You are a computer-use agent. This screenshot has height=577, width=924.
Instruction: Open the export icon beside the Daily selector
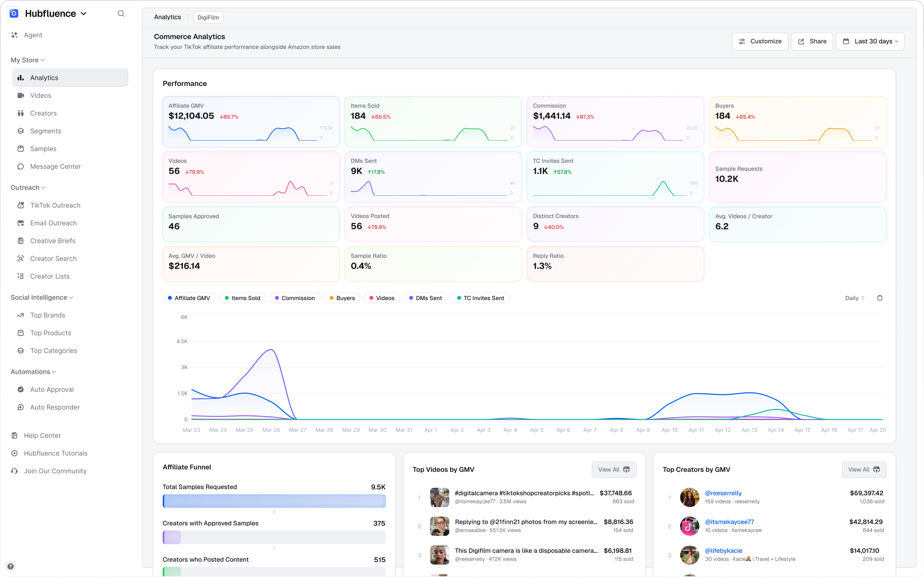tap(880, 298)
